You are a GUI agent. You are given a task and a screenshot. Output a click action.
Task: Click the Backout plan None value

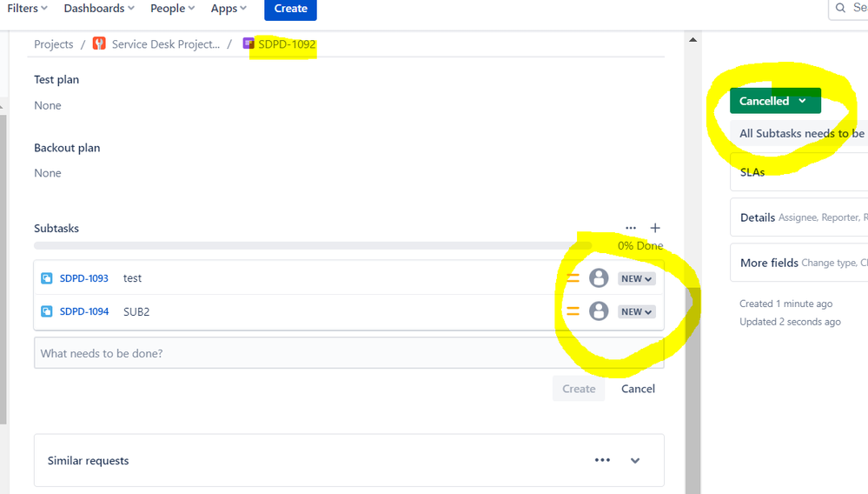point(48,173)
